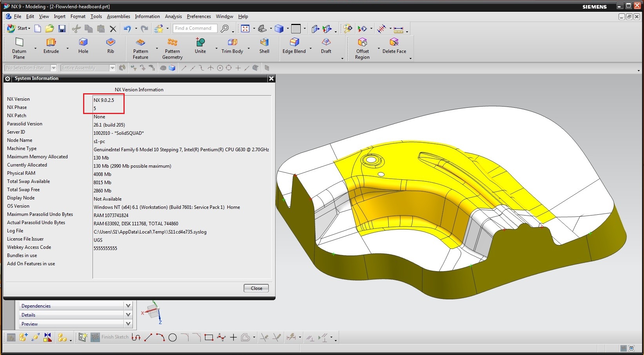This screenshot has height=355, width=644.
Task: Click the New file icon
Action: click(38, 28)
